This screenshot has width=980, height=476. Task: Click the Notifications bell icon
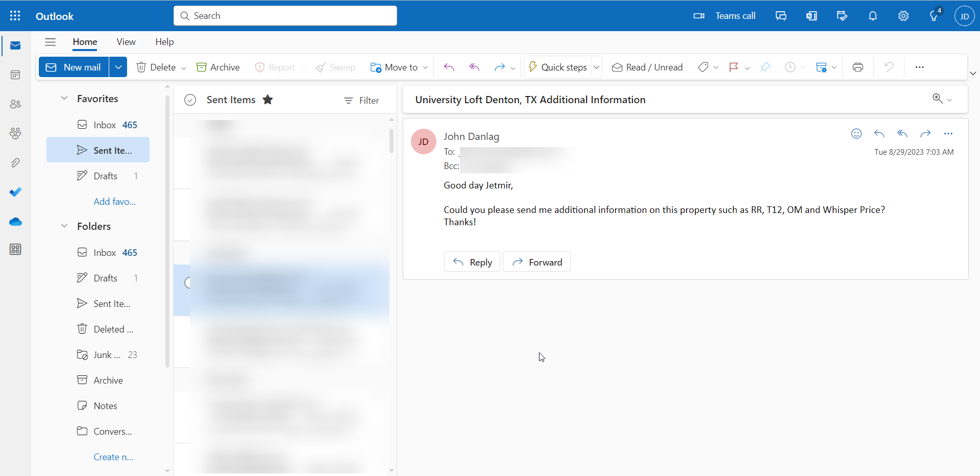[873, 16]
